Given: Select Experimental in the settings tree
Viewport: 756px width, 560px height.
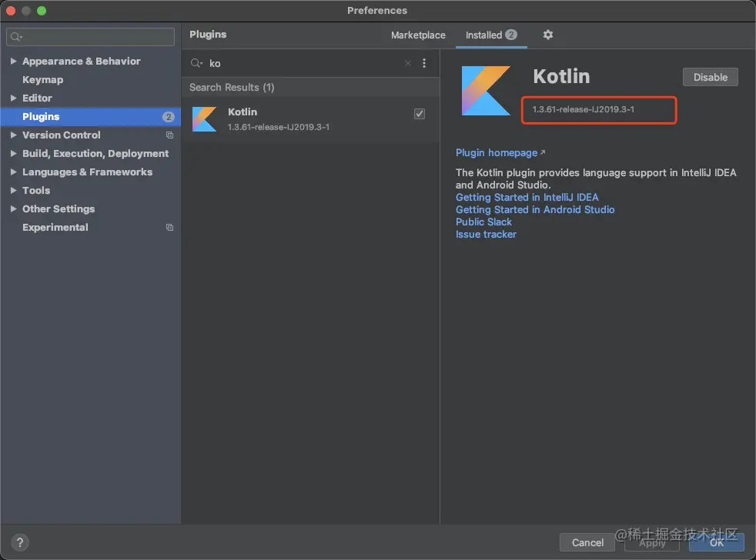Looking at the screenshot, I should 55,228.
